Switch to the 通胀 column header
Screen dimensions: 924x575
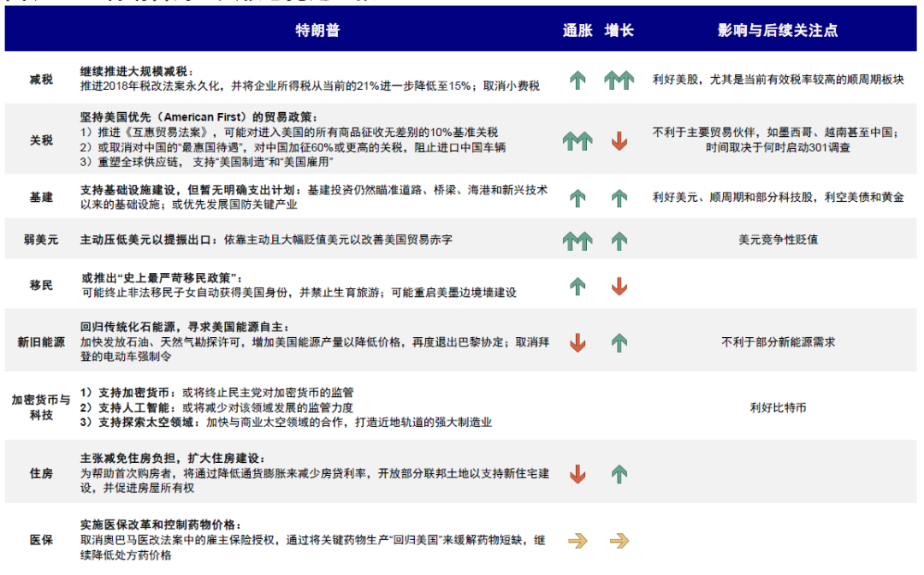point(579,28)
